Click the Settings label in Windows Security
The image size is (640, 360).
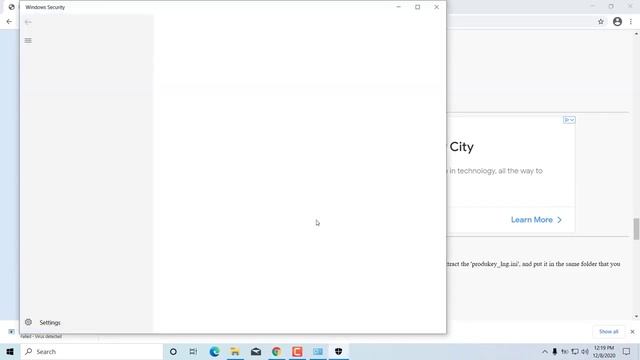point(50,322)
